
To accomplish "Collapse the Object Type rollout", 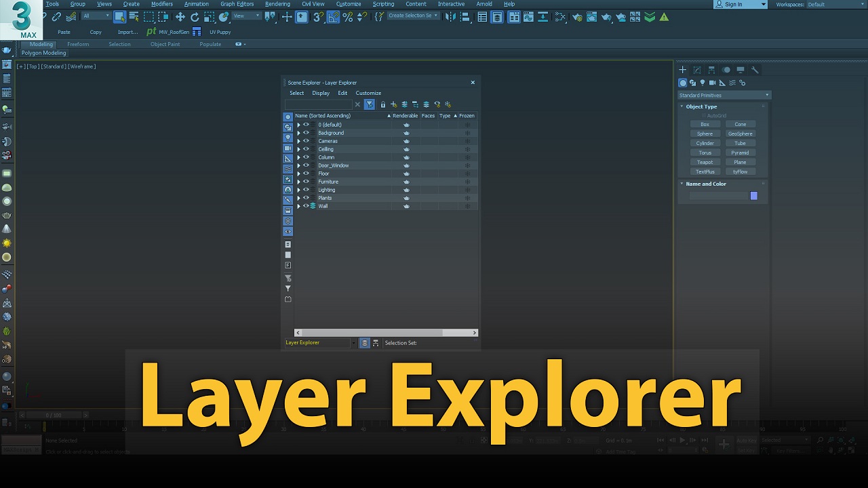I will pos(701,106).
